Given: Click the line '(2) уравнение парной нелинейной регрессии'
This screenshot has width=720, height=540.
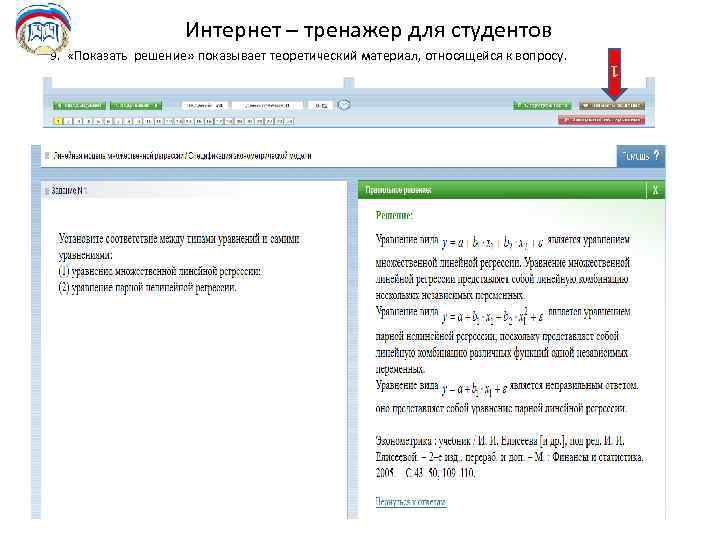Looking at the screenshot, I should [x=147, y=288].
